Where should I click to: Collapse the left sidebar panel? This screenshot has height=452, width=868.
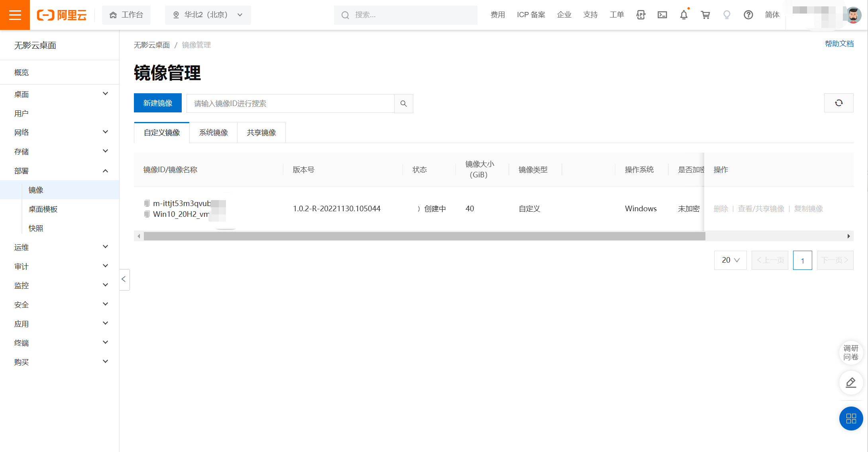tap(124, 279)
